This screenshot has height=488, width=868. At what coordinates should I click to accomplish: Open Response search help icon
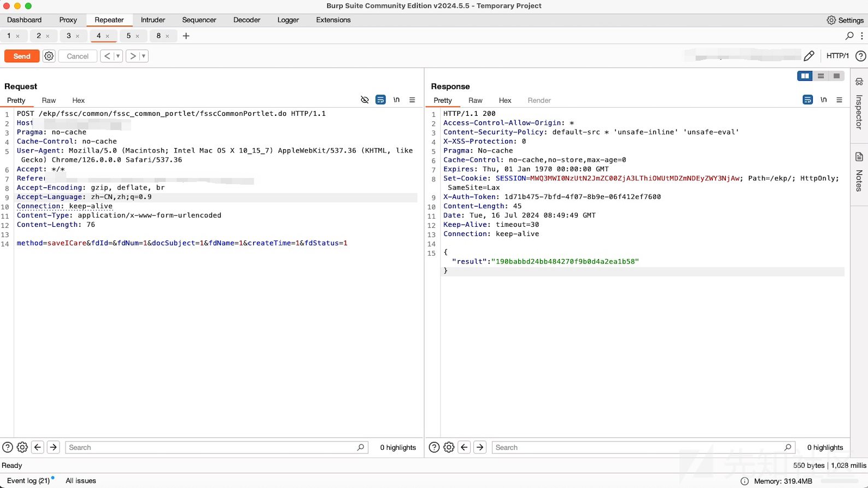[x=434, y=447]
